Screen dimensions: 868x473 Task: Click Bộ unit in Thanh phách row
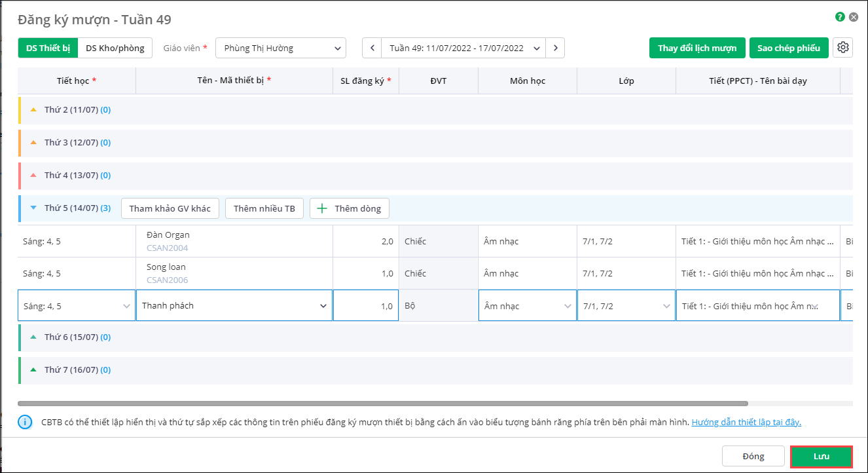click(x=410, y=306)
